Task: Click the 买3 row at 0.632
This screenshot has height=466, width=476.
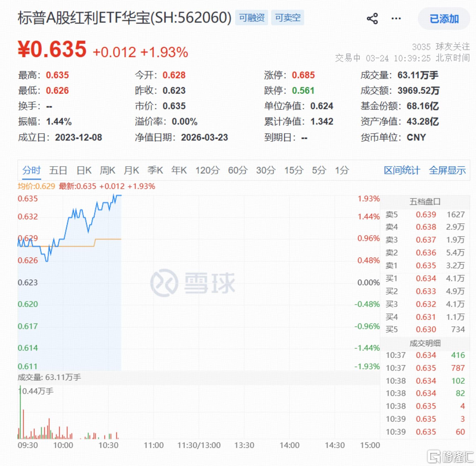Action: [x=425, y=304]
